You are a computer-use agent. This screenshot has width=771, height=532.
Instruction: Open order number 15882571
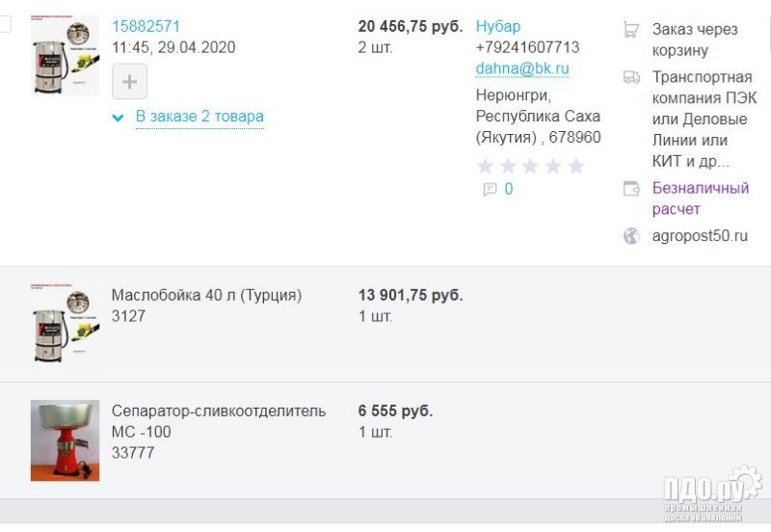point(146,26)
